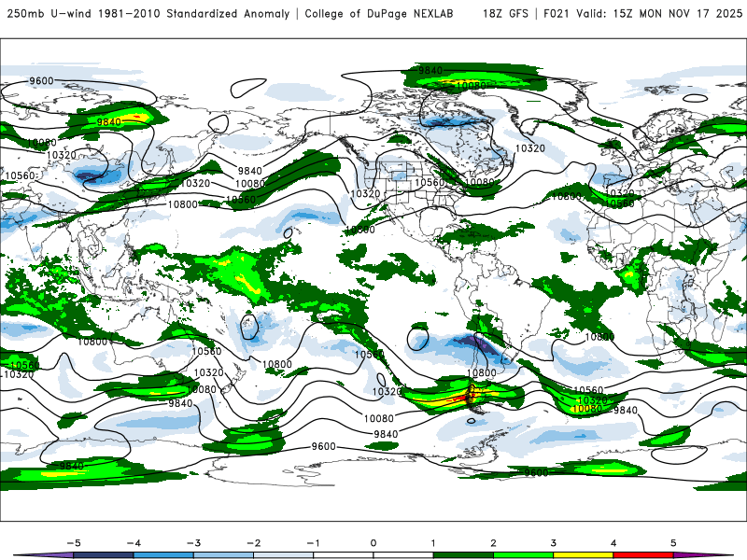
Task: Click the colorbar tick label "-5"
Action: click(x=74, y=543)
